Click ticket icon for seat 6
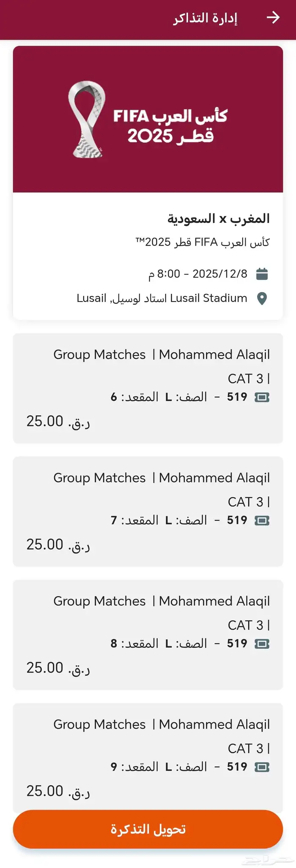This screenshot has height=868, width=296. tap(262, 397)
